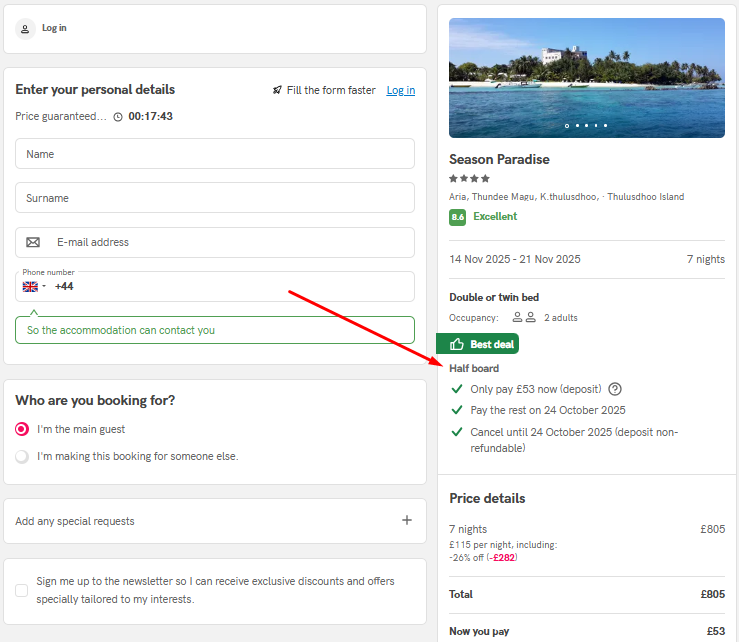739x642 pixels.
Task: Click the rocket icon beside Fill the form faster
Action: pos(277,90)
